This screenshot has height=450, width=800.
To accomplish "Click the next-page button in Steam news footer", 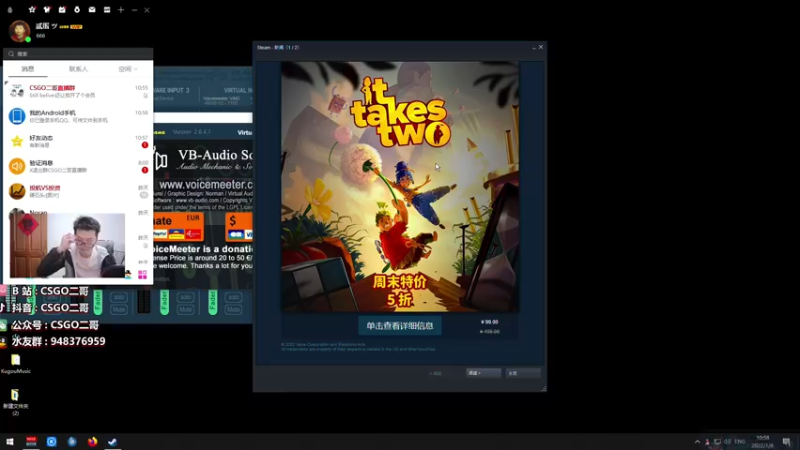I will 483,373.
